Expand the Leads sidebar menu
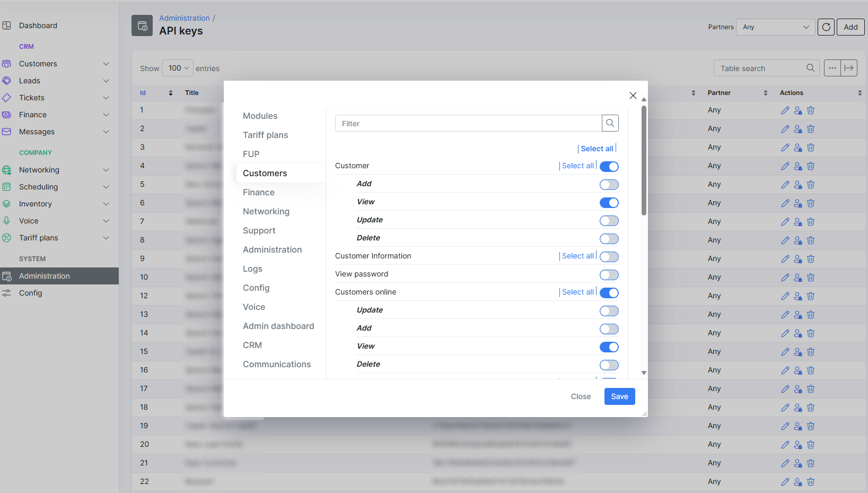The height and width of the screenshot is (493, 868). (x=106, y=81)
